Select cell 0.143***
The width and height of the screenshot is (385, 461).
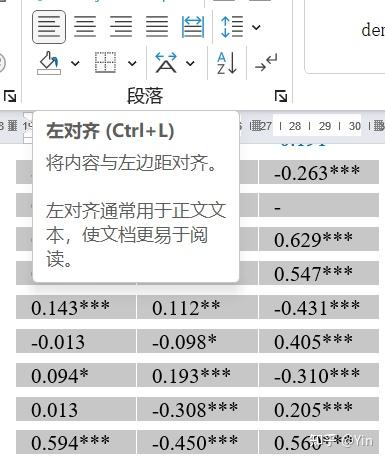76,307
